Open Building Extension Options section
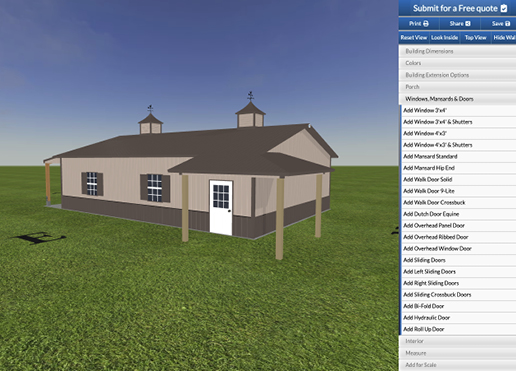516x371 pixels. 457,75
